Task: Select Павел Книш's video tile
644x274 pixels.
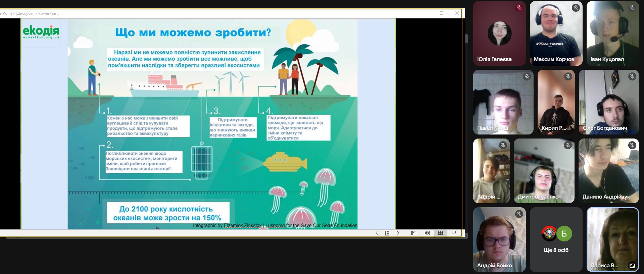Action: (x=503, y=102)
